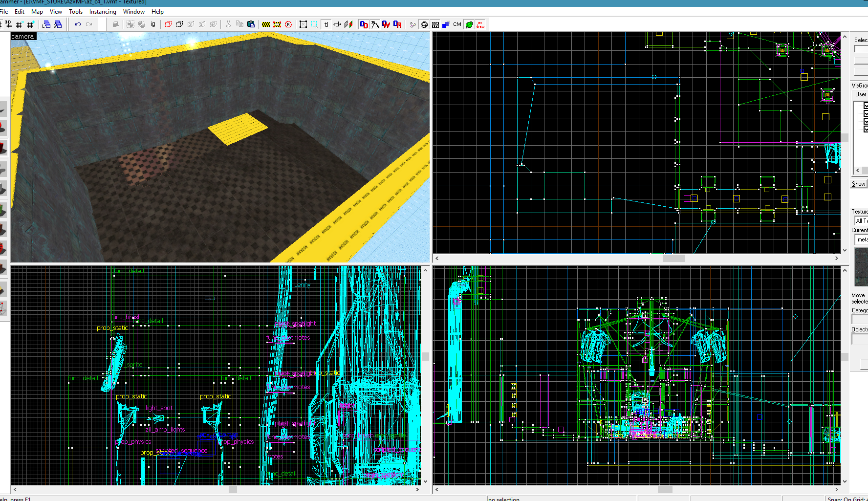868x501 pixels.
Task: Click the undo arrow icon
Action: click(78, 24)
